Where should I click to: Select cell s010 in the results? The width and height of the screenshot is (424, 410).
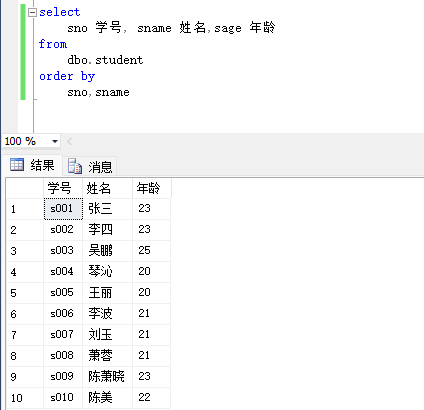(63, 398)
